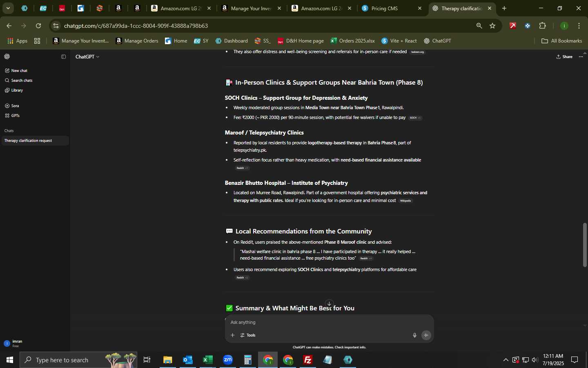
Task: Open Apps bookmark shortcut
Action: (17, 41)
